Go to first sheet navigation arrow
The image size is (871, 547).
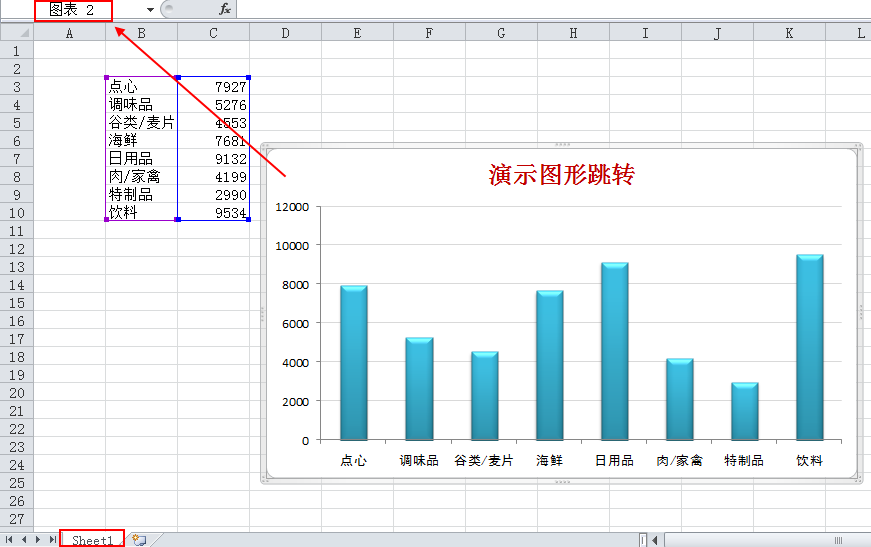9,539
